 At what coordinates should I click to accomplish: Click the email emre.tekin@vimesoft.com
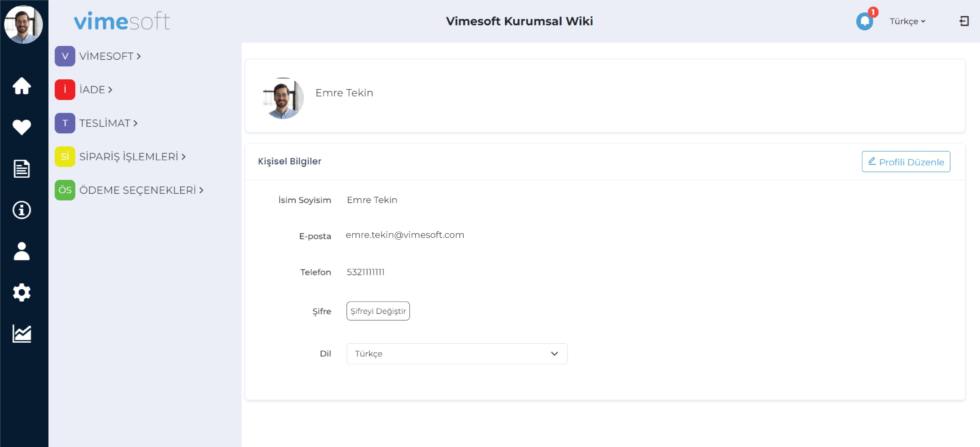coord(405,235)
